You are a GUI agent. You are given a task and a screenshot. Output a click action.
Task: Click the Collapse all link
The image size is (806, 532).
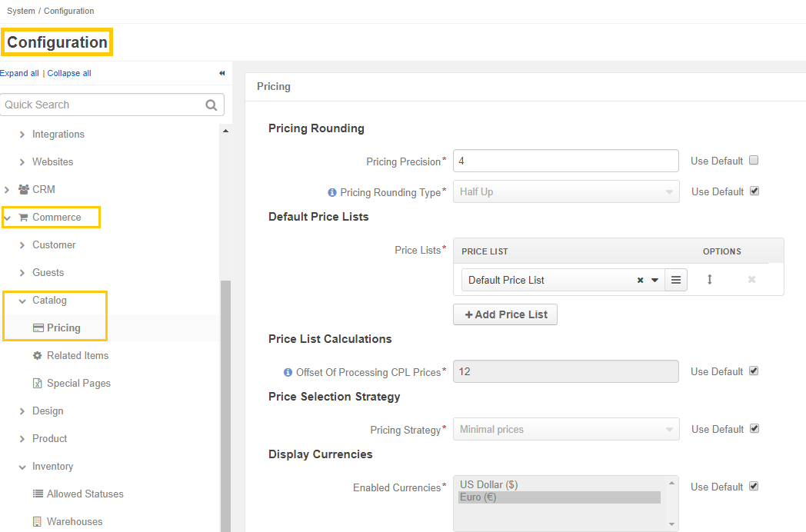[69, 73]
